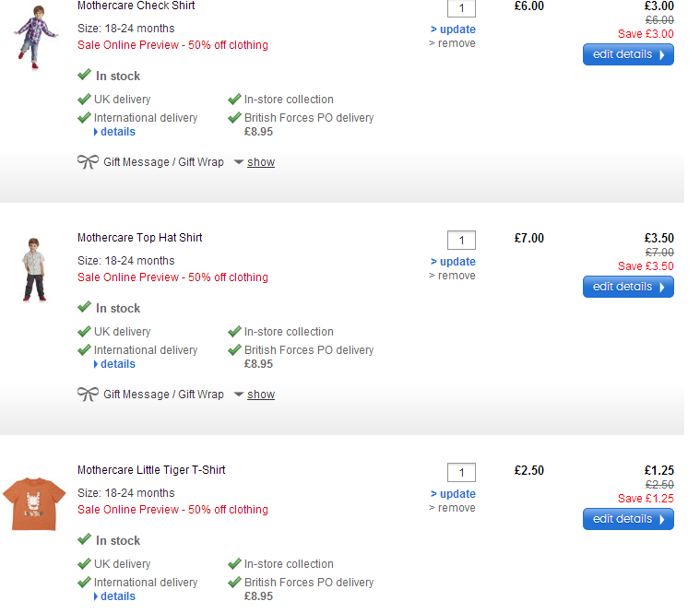The image size is (700, 613).
Task: Expand delivery details for Check Shirt
Action: pyautogui.click(x=117, y=132)
